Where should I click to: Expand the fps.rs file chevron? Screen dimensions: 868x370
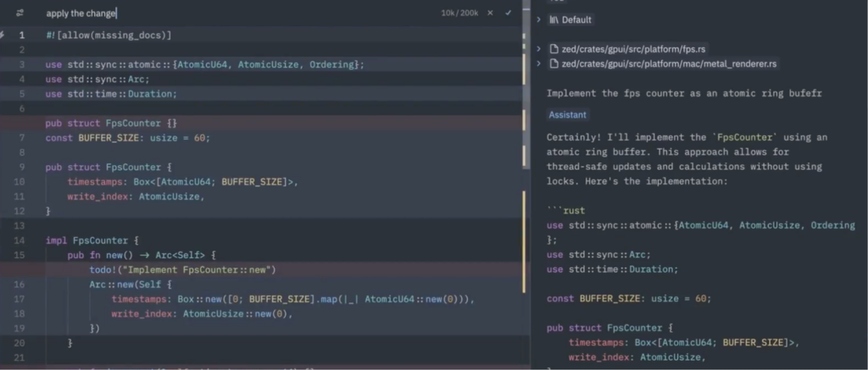(x=538, y=48)
